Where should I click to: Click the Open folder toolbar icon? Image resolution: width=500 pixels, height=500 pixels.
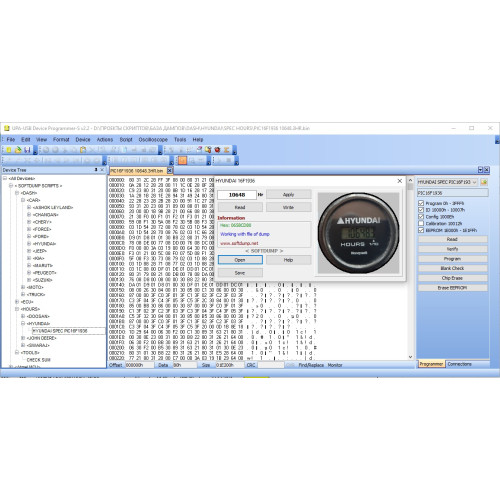coord(18,150)
